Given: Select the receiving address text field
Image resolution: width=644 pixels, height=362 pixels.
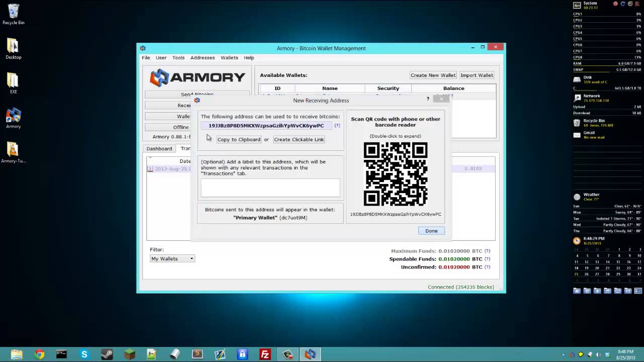Looking at the screenshot, I should [266, 126].
